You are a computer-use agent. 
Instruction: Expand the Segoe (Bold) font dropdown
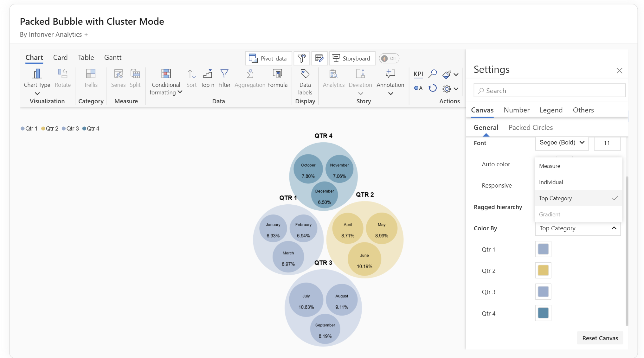pyautogui.click(x=562, y=143)
